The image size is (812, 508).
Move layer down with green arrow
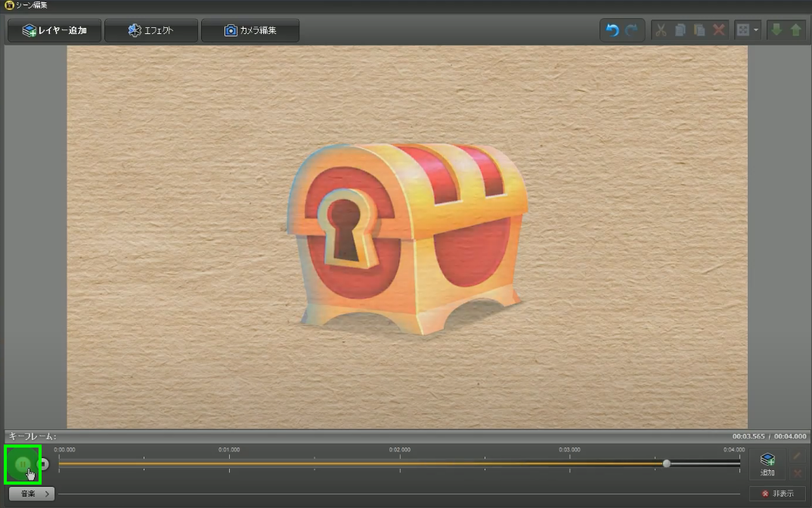click(776, 31)
